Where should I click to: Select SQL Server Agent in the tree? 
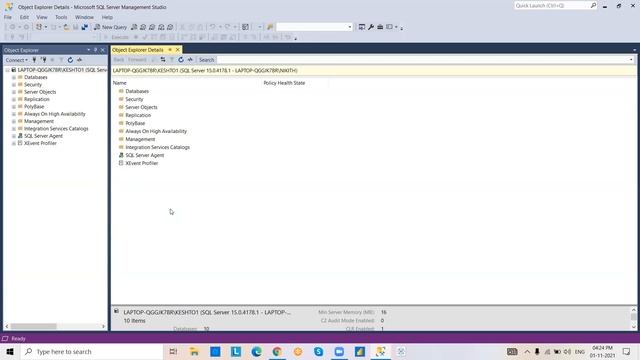point(43,136)
